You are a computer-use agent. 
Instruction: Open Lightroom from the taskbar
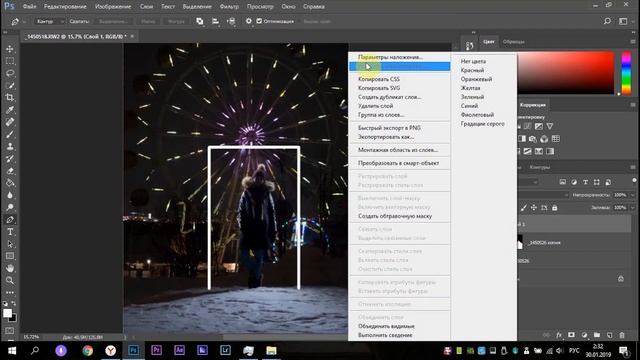pos(225,351)
